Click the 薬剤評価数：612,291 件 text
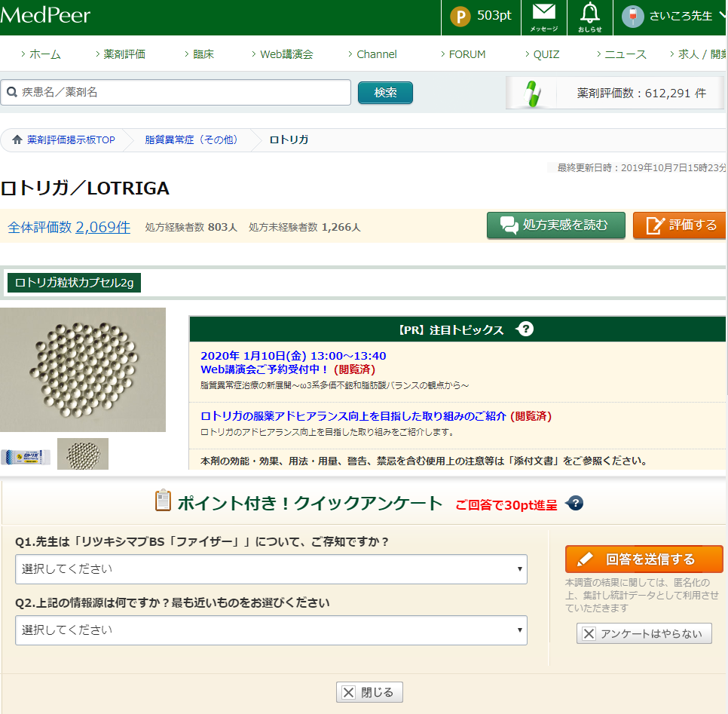Viewport: 728px width, 714px height. (x=641, y=93)
